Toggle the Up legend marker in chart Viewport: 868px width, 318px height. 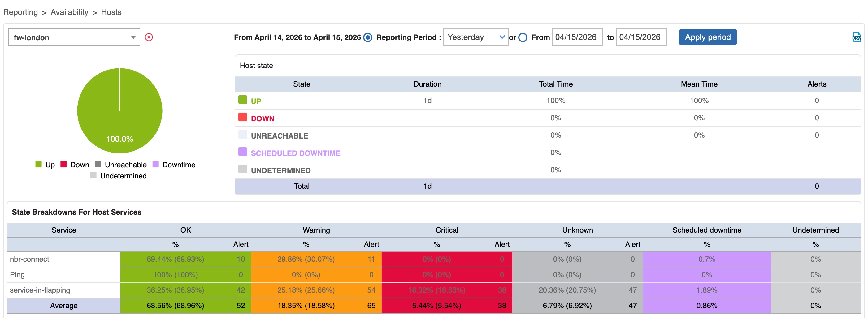coord(38,164)
